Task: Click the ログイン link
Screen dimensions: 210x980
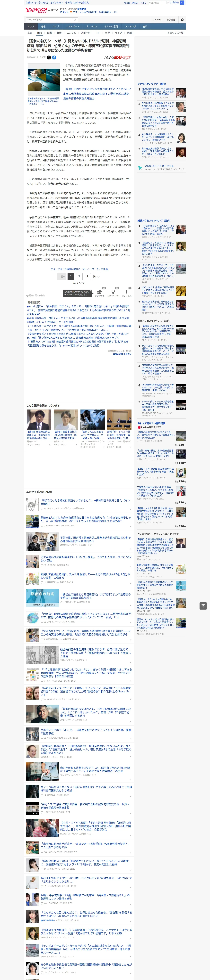Action: pos(64,12)
